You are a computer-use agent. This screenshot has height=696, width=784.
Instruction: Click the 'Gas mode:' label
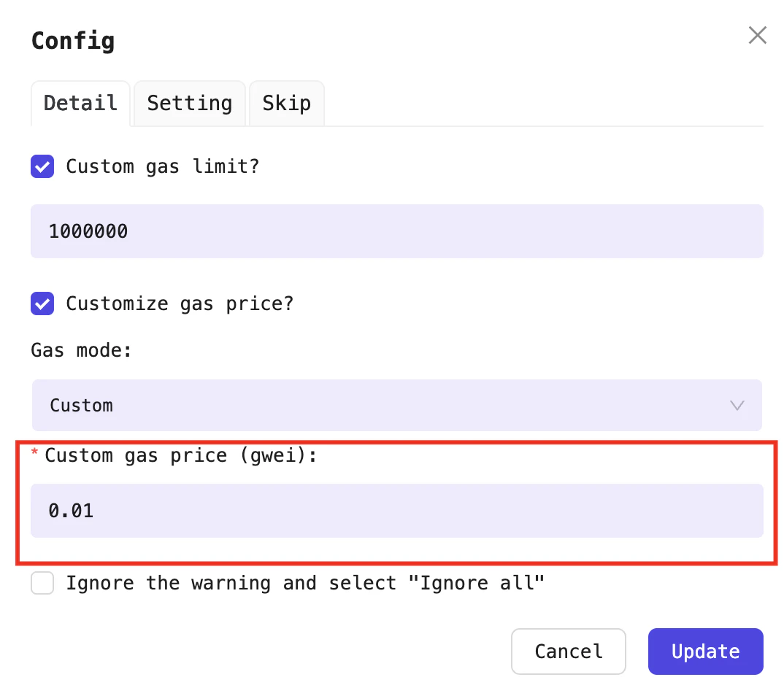click(x=82, y=350)
